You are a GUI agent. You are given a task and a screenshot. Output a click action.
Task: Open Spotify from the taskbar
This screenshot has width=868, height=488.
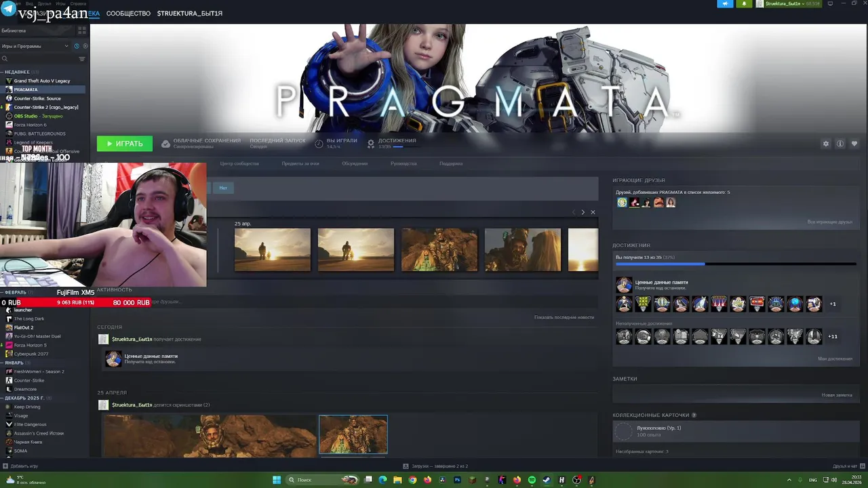(532, 480)
